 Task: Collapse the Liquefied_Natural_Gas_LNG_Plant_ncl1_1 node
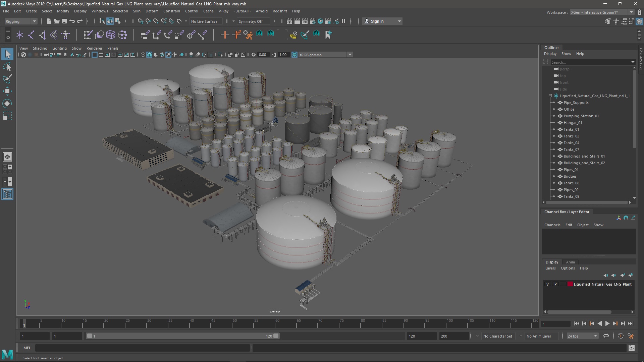[x=550, y=96]
